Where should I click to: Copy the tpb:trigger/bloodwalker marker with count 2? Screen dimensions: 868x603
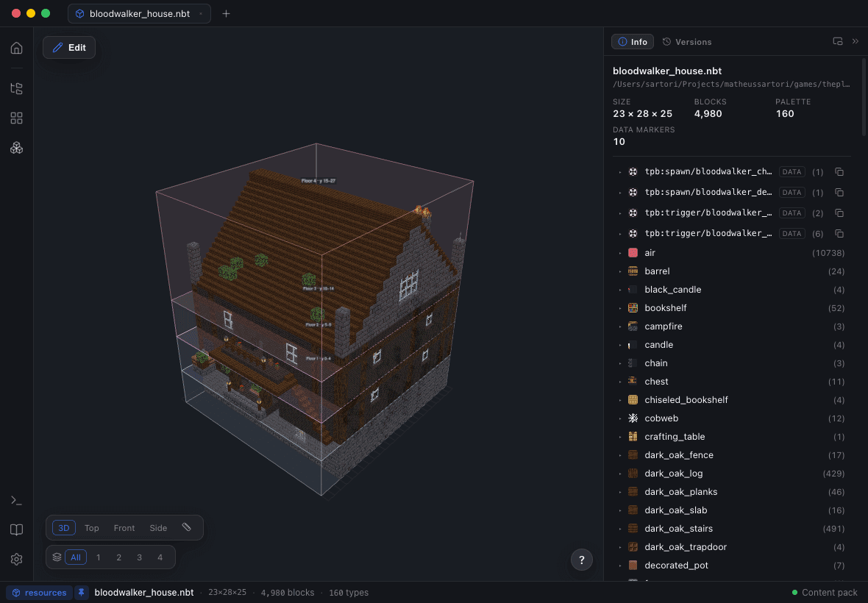tap(839, 213)
